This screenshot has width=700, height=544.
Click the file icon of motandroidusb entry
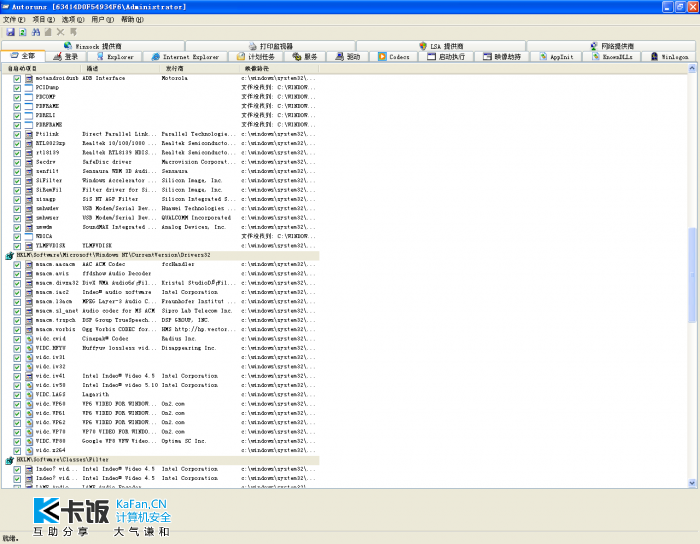[29, 79]
